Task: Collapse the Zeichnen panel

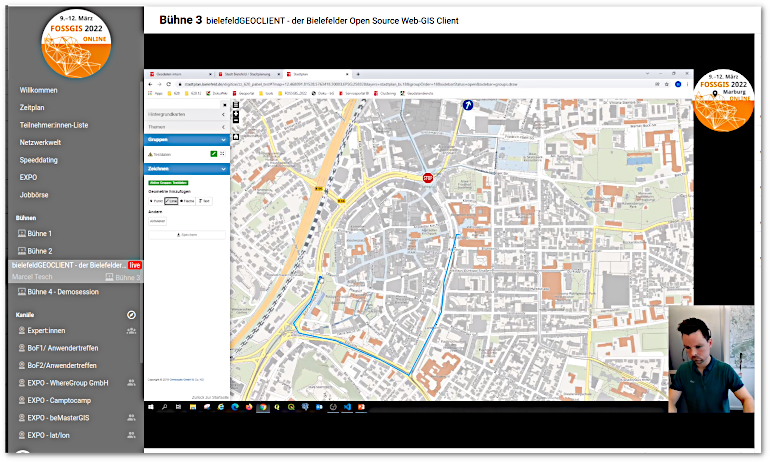Action: (x=187, y=169)
